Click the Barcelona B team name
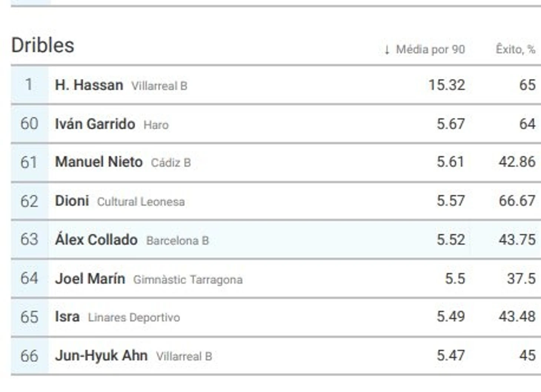The width and height of the screenshot is (541, 392). (177, 240)
